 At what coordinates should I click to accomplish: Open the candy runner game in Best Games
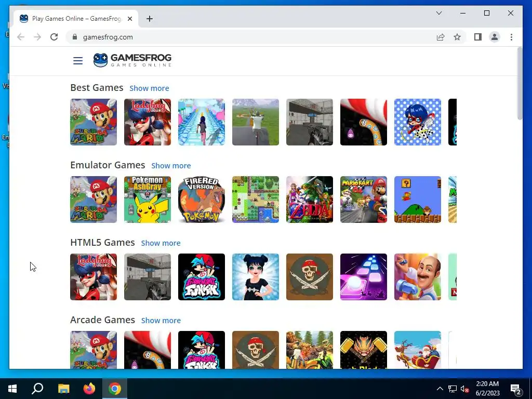pos(201,122)
